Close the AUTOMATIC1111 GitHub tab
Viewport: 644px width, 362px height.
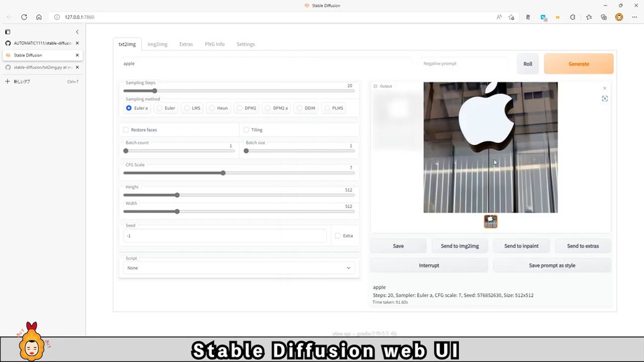[x=77, y=43]
